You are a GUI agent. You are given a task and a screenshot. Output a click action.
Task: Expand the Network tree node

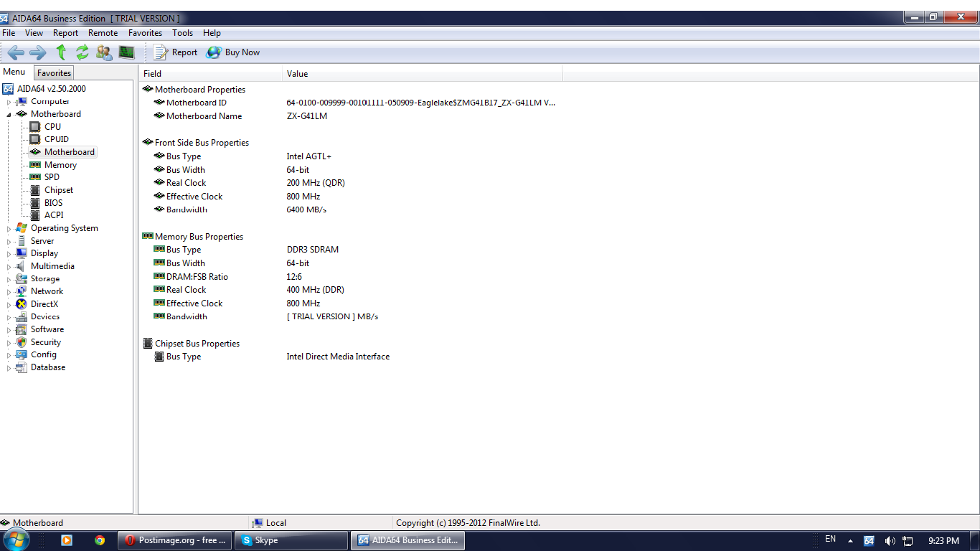point(9,291)
